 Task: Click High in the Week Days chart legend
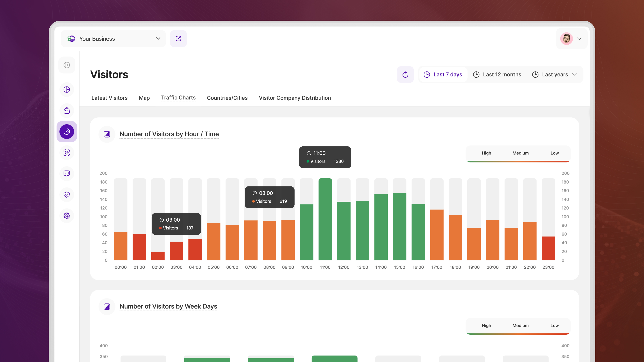point(486,325)
